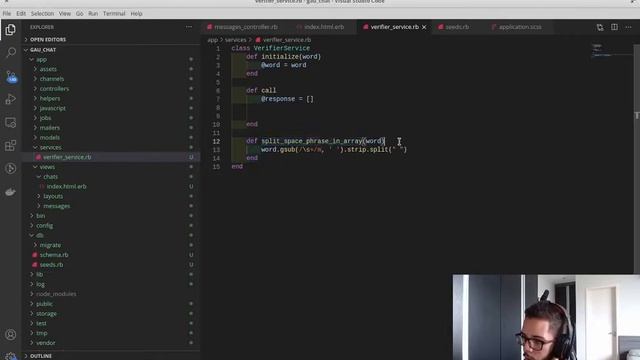Image resolution: width=640 pixels, height=360 pixels.
Task: Expand the Outline section
Action: (41, 356)
